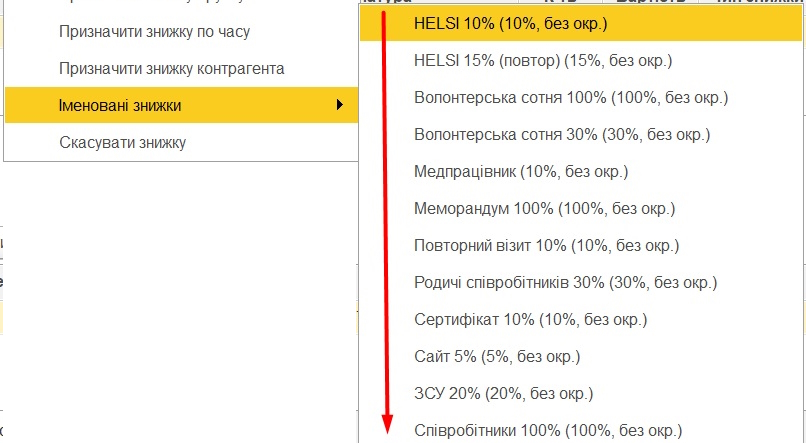Screen dimensions: 806x443
Task: Open Призначити знижку контрагента option
Action: tap(173, 69)
